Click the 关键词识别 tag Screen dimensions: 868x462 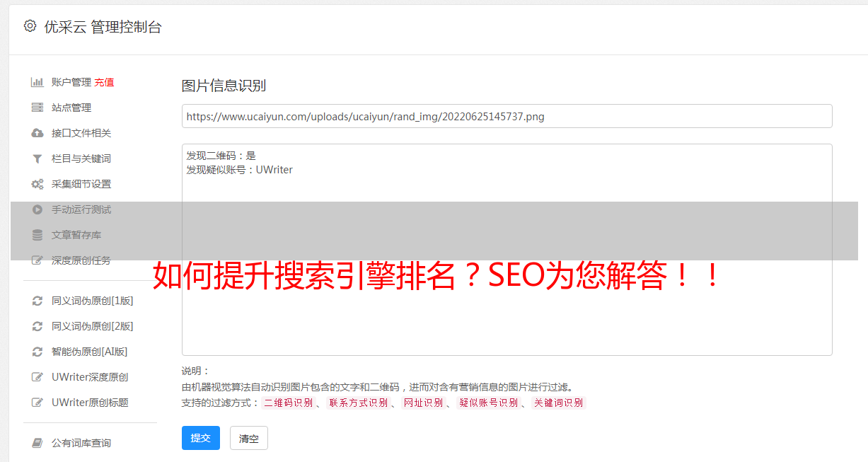point(558,403)
